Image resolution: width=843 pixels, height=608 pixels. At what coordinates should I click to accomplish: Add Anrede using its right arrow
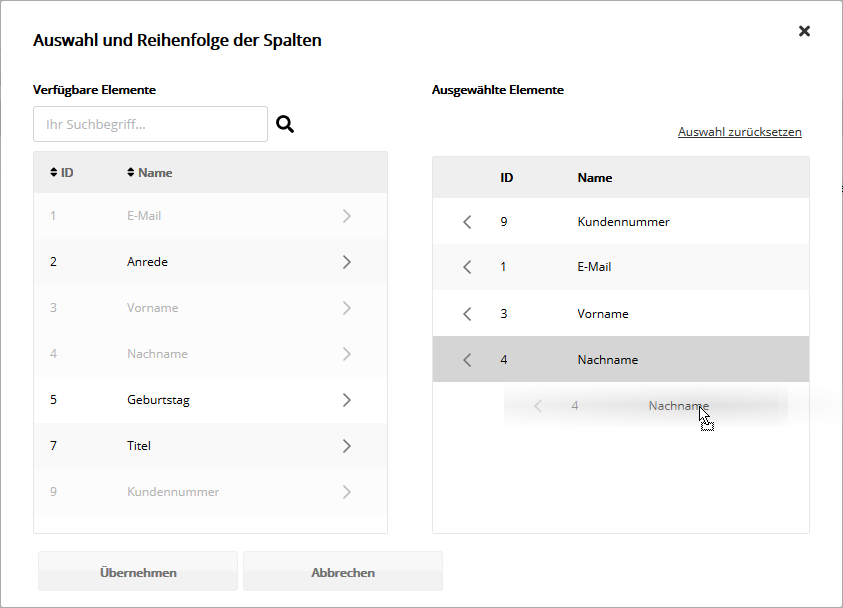(x=347, y=262)
